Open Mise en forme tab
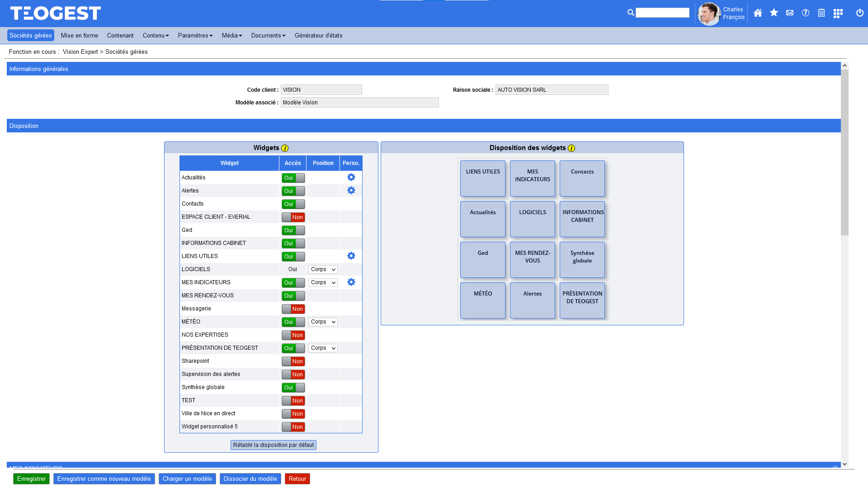This screenshot has height=488, width=868. 80,36
